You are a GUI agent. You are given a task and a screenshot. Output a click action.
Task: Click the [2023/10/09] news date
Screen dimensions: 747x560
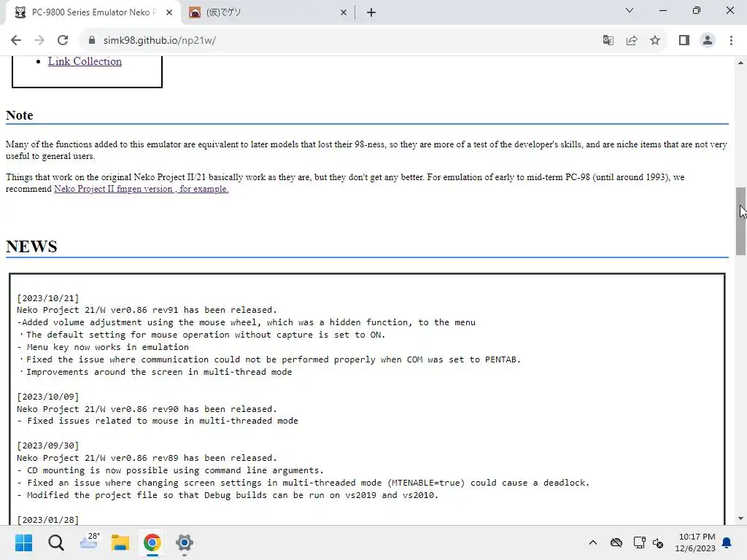click(47, 397)
